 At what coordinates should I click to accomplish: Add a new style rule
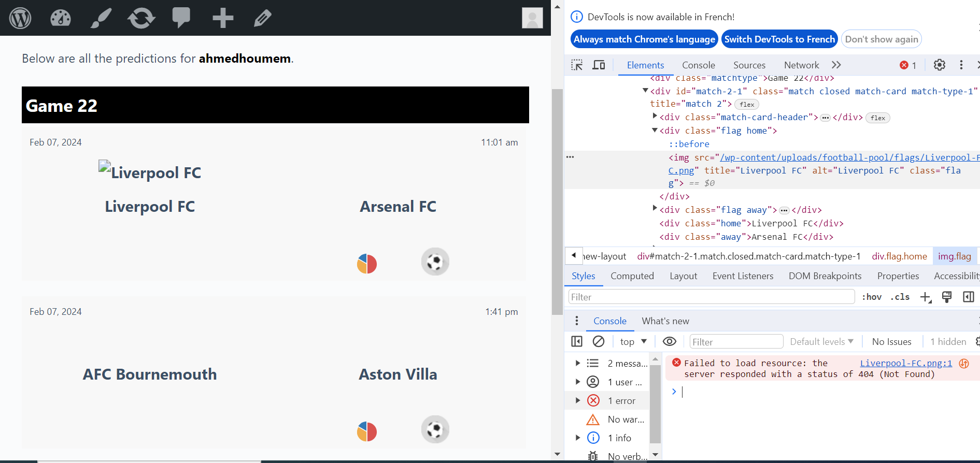click(926, 297)
